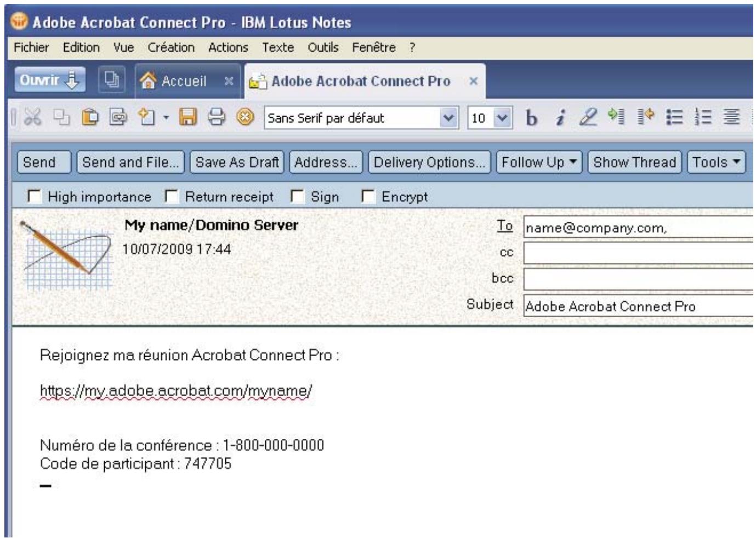The image size is (756, 538).
Task: Open the arrow beside the new document icon
Action: coord(166,118)
